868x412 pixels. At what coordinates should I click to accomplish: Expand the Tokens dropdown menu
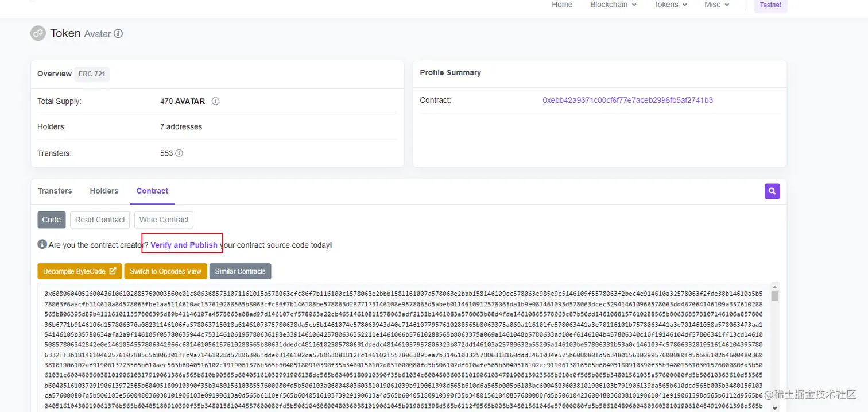(671, 5)
